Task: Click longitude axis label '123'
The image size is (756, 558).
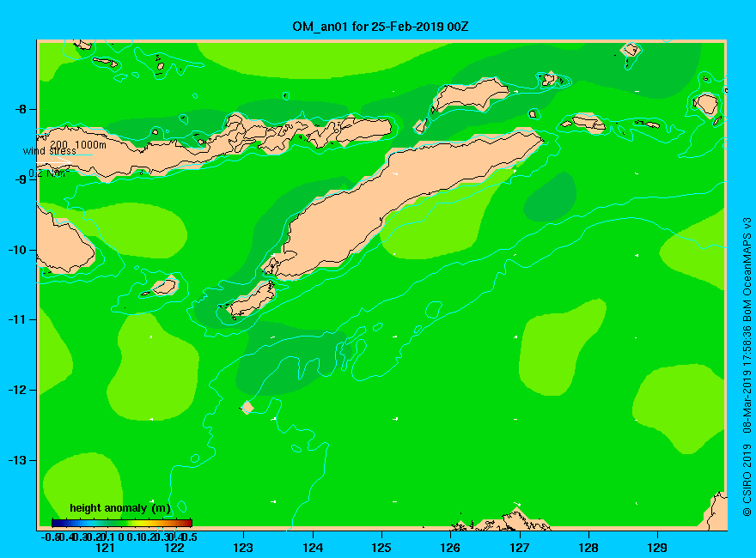Action: pos(243,548)
